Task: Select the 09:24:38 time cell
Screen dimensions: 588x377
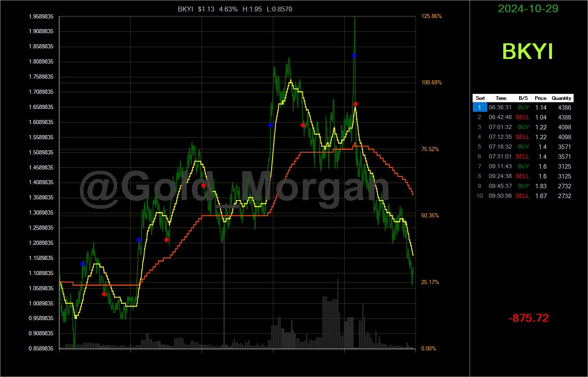Action: [x=500, y=176]
